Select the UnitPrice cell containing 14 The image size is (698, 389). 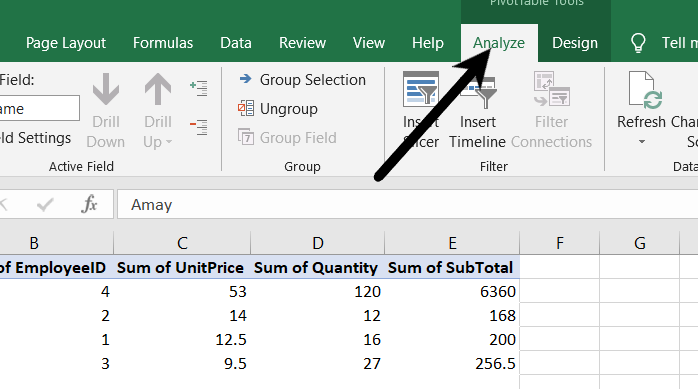tap(182, 316)
